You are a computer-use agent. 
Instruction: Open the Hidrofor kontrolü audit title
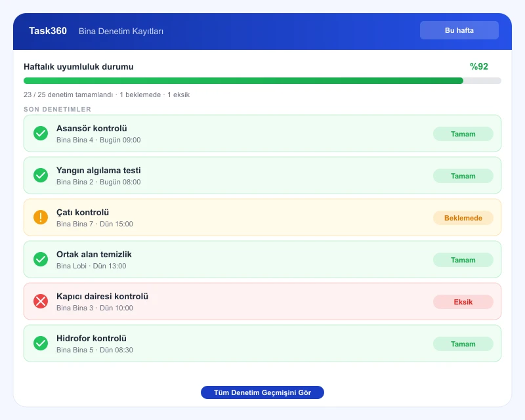(91, 338)
